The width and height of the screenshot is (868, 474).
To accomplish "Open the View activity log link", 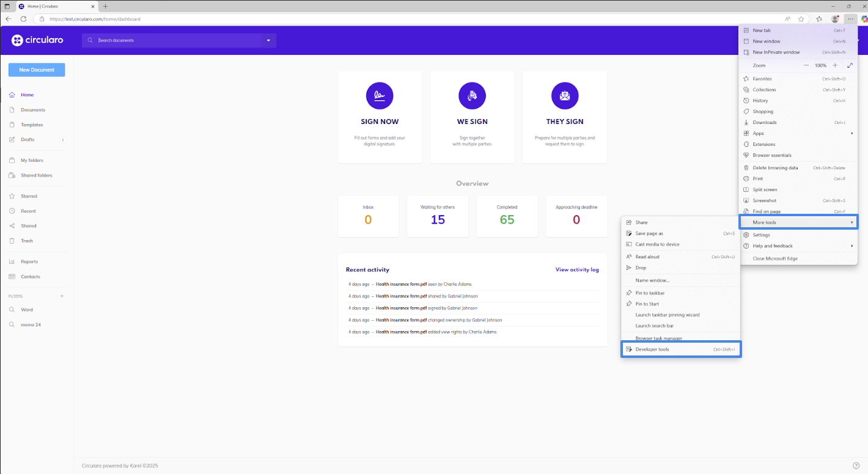I will [576, 269].
